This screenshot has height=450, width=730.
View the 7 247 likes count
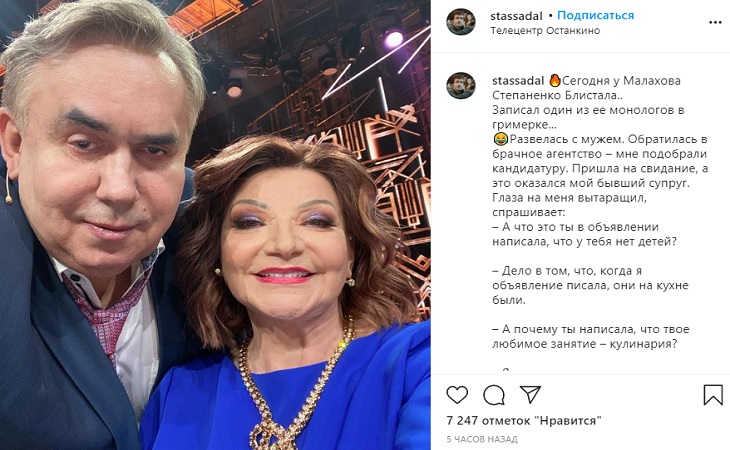524,421
